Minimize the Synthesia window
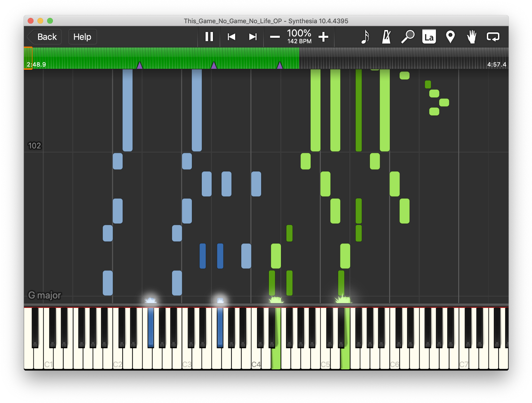Screen dimensions: 532x403 [x=40, y=21]
